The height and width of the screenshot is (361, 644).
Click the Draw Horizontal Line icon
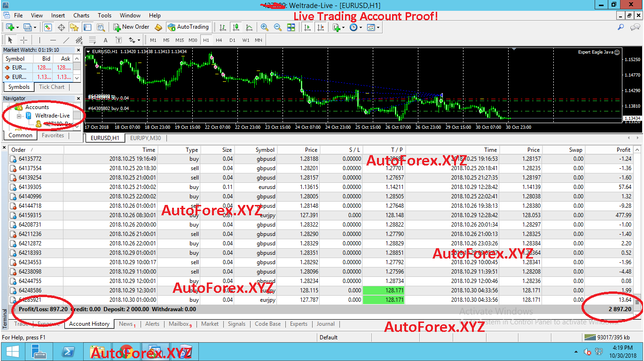(x=52, y=40)
